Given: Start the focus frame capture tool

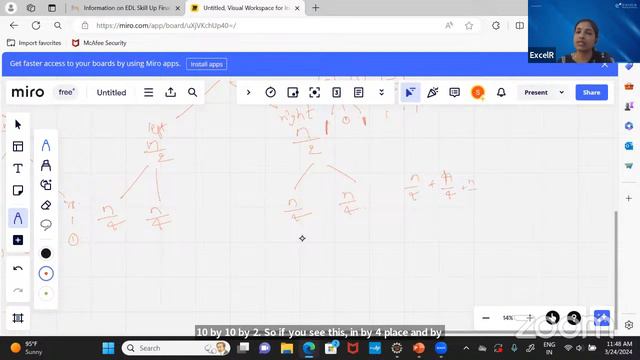Looking at the screenshot, I should 315,93.
